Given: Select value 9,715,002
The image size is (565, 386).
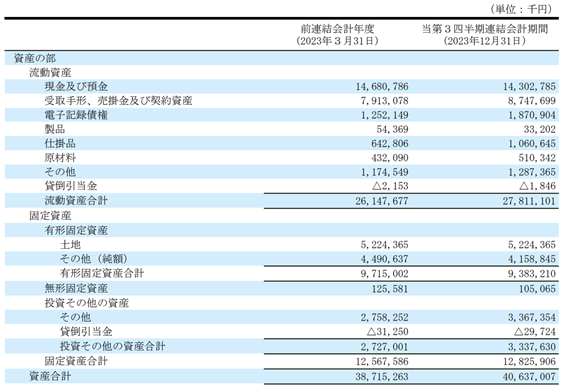Looking at the screenshot, I should pyautogui.click(x=384, y=274).
